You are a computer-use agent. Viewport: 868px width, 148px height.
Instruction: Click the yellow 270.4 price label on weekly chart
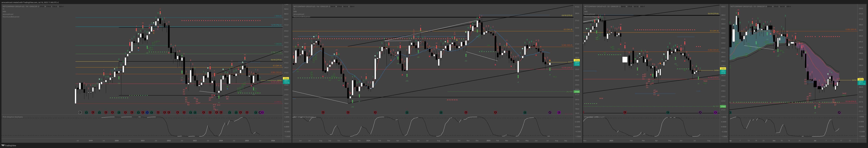pos(577,60)
